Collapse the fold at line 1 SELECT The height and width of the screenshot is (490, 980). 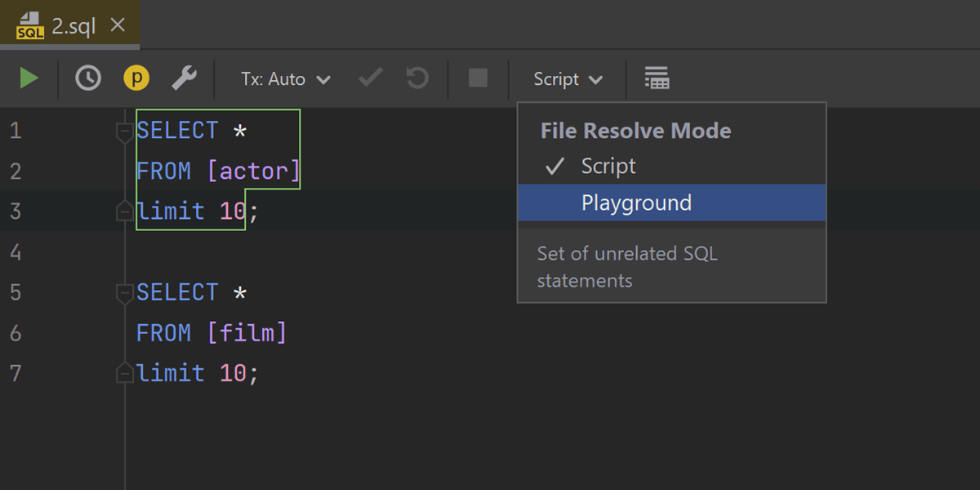click(x=125, y=131)
